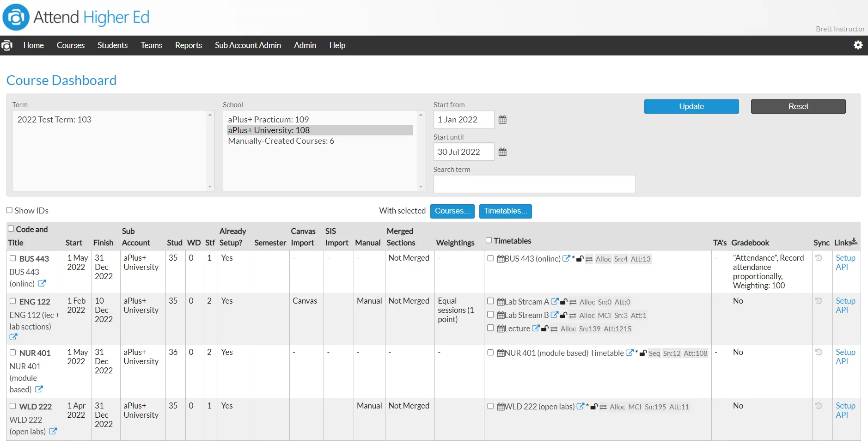
Task: Enable the Show IDs checkbox
Action: (9, 210)
